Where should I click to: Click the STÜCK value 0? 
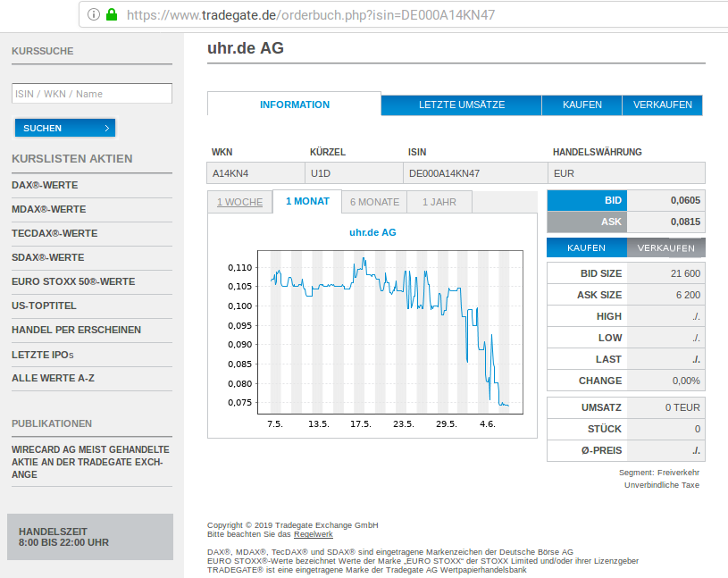point(698,429)
